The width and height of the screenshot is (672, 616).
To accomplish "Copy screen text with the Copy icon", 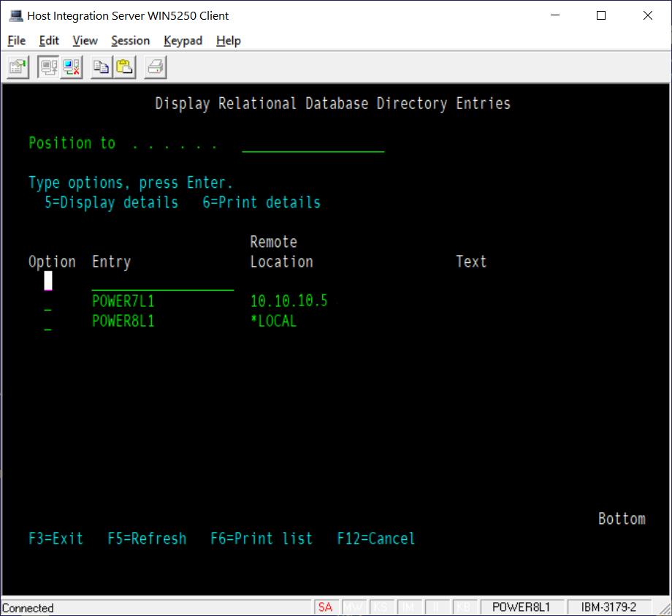I will point(100,66).
